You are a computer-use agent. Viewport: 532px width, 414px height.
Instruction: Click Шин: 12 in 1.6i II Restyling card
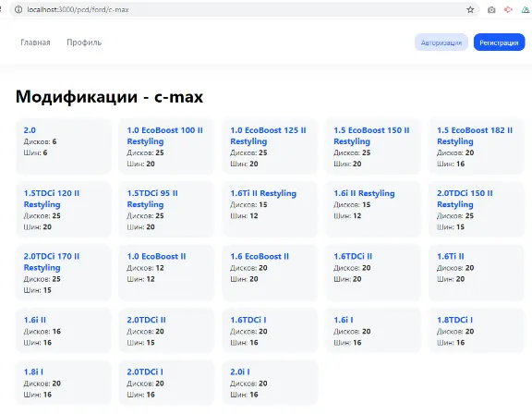(x=347, y=216)
